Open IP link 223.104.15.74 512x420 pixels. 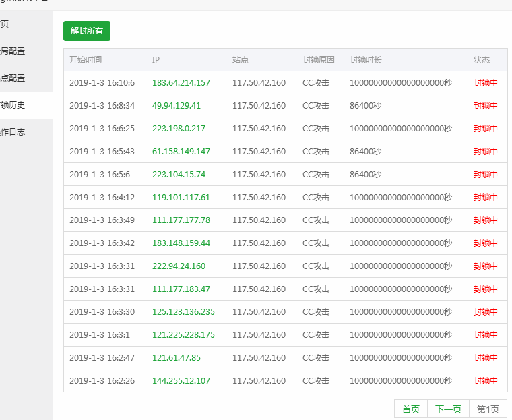[179, 174]
